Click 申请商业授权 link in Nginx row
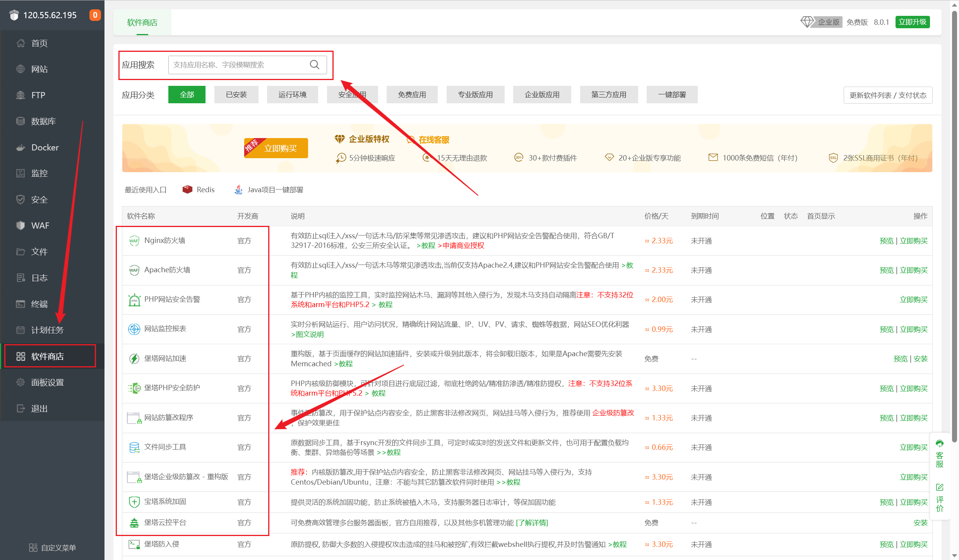Viewport: 959px width, 560px height. (x=461, y=246)
